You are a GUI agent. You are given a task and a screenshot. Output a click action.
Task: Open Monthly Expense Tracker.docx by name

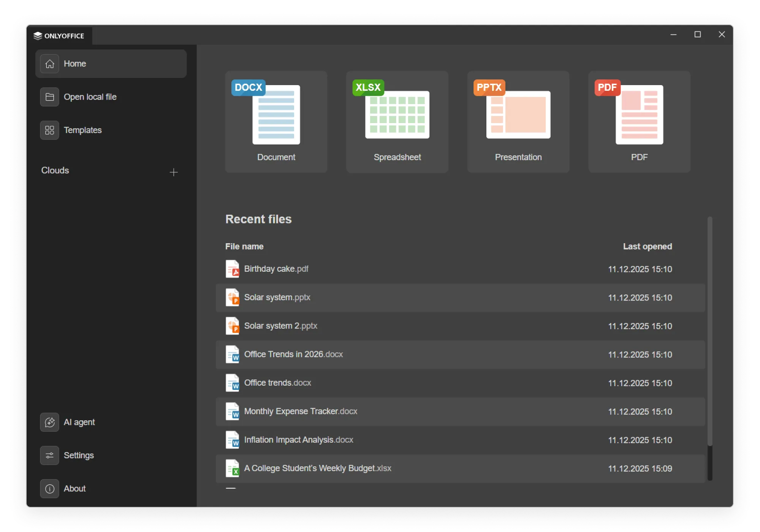pos(301,412)
